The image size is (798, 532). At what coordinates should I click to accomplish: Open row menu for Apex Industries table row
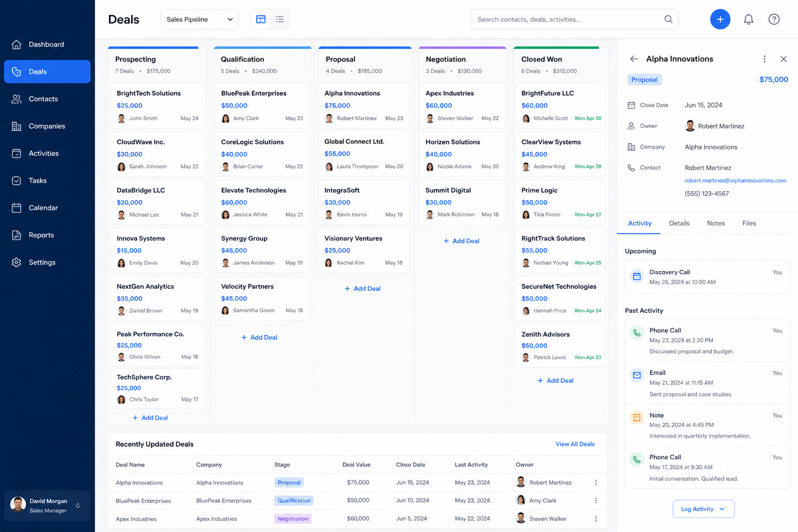(x=596, y=519)
